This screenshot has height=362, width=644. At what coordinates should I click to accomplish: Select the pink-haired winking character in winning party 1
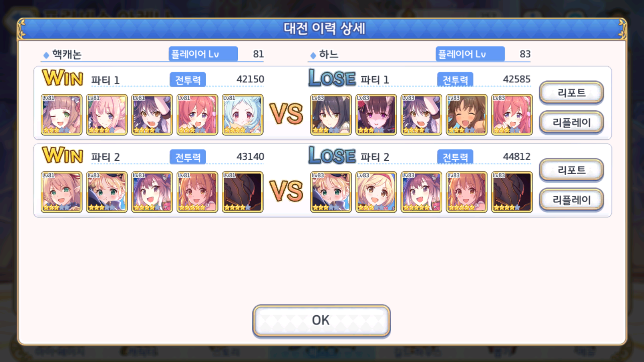pos(107,115)
